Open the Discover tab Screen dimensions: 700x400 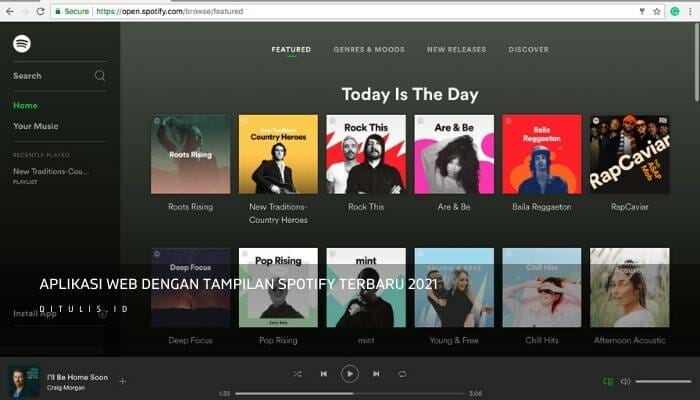[529, 50]
